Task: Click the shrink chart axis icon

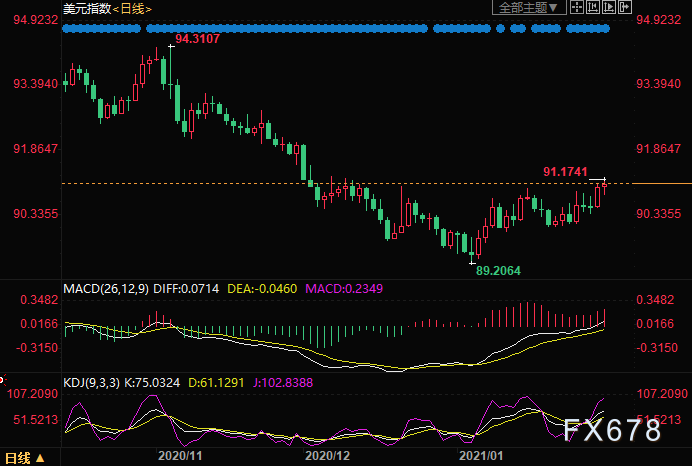Action: (x=593, y=7)
